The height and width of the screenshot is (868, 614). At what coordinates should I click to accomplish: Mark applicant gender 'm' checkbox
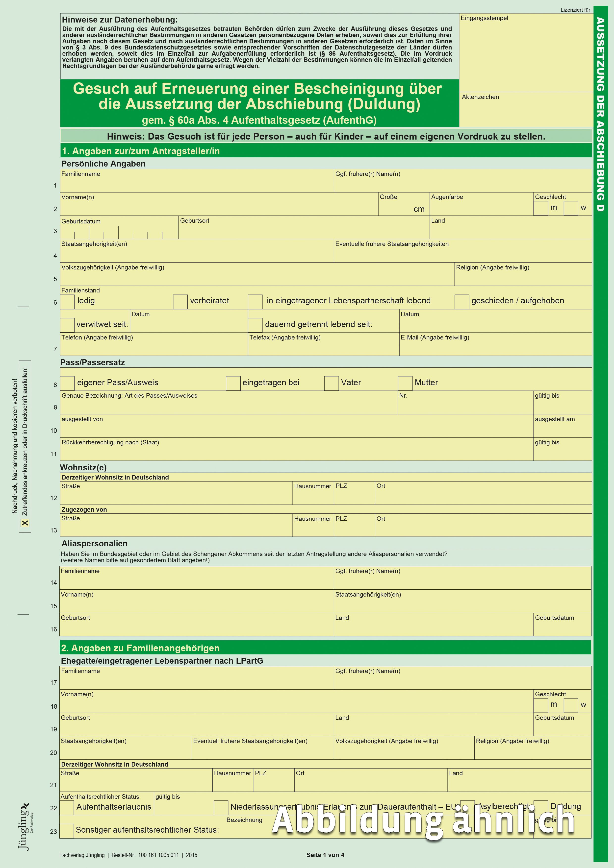(x=541, y=208)
